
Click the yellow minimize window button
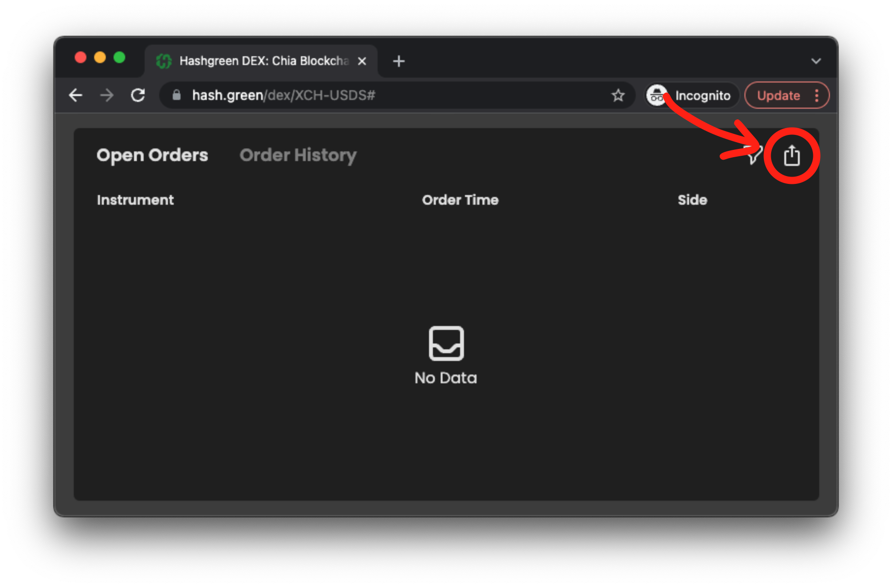(100, 58)
